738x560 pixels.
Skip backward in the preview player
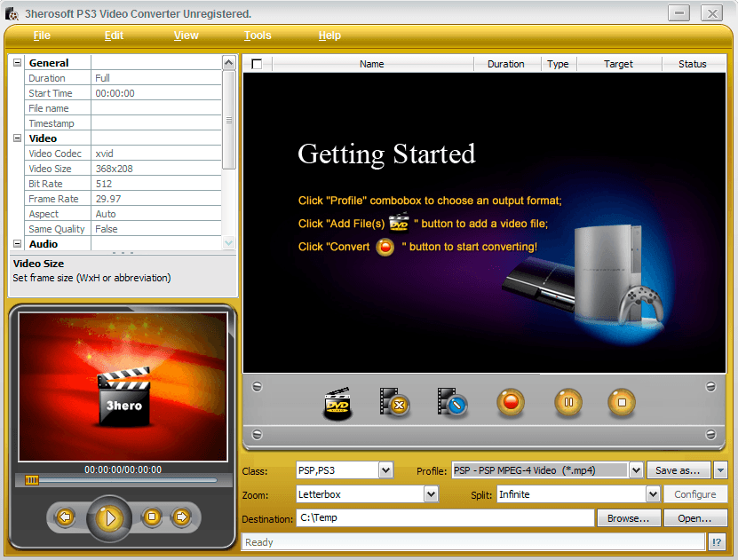coord(66,517)
